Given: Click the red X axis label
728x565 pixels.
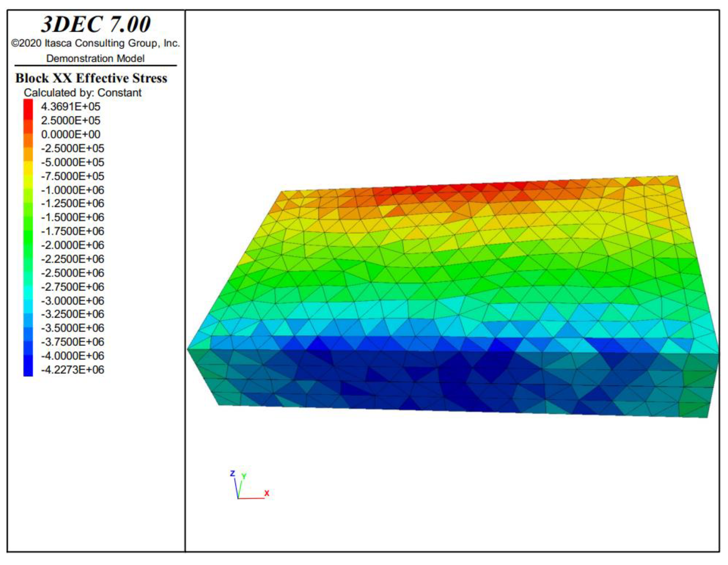Looking at the screenshot, I should click(x=266, y=493).
